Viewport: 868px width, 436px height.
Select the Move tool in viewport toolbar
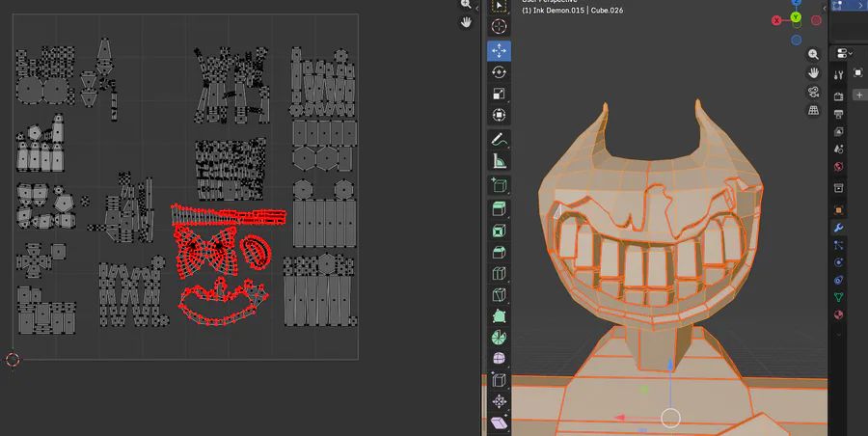499,51
